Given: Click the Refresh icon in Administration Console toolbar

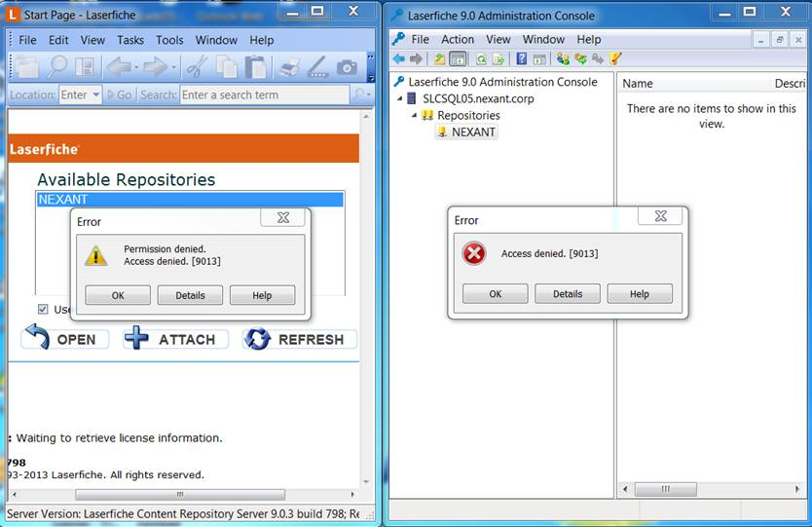Looking at the screenshot, I should pos(481,59).
